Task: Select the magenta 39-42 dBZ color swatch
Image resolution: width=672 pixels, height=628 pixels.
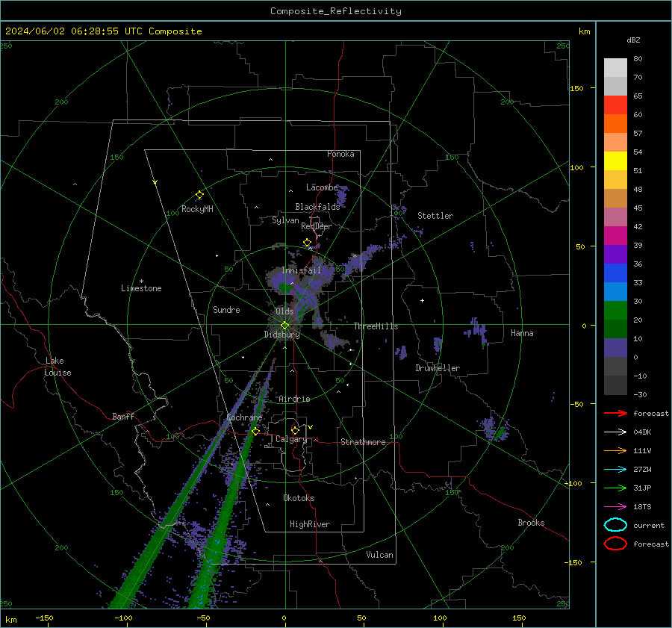Action: tap(615, 236)
